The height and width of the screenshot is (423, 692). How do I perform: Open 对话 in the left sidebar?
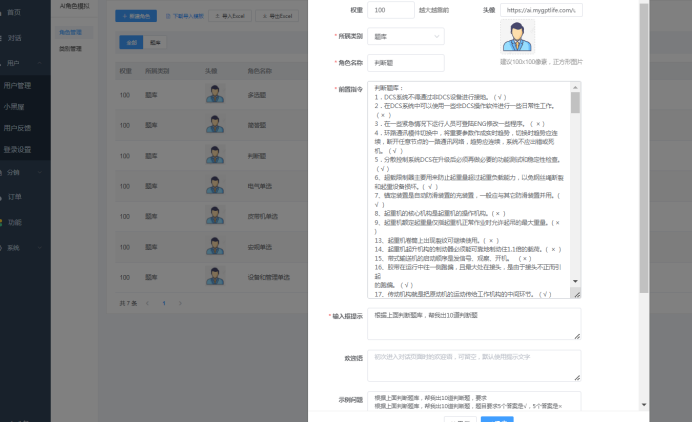[x=13, y=38]
